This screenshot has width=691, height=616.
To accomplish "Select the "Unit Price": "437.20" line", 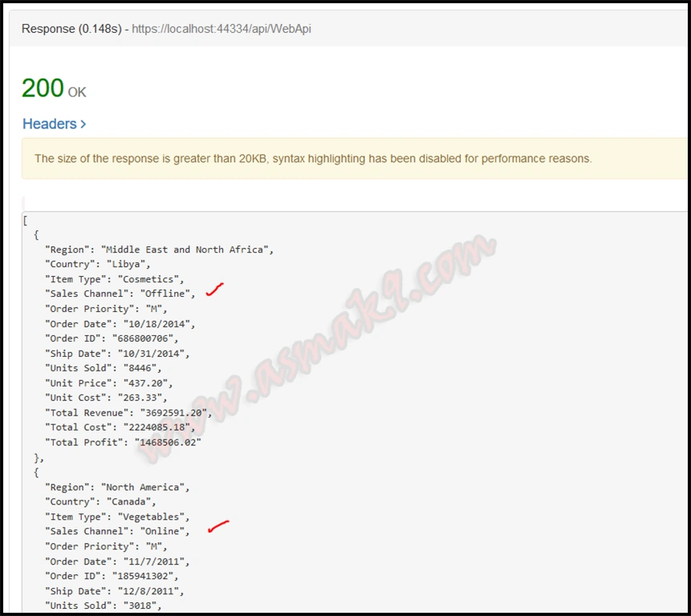I will point(109,383).
